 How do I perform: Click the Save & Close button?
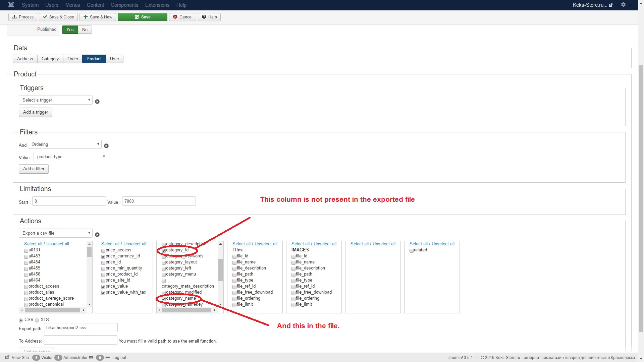point(58,17)
